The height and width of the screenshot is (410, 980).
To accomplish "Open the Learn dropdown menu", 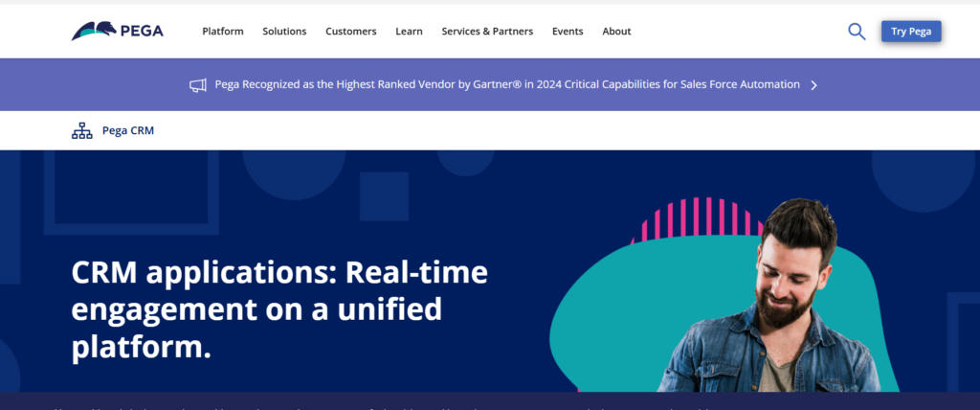I will (409, 31).
